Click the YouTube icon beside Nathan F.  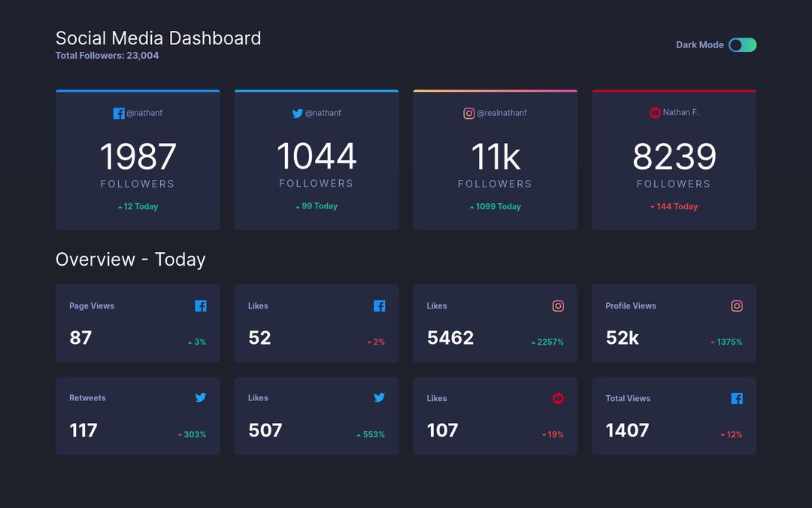click(655, 113)
